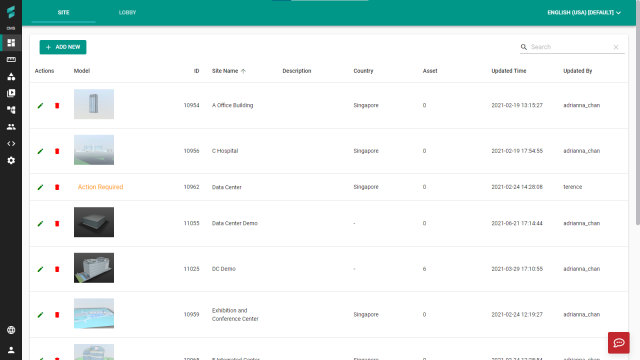Viewport: 640px width, 360px height.
Task: Switch to the LOBBY tab
Action: (x=127, y=13)
